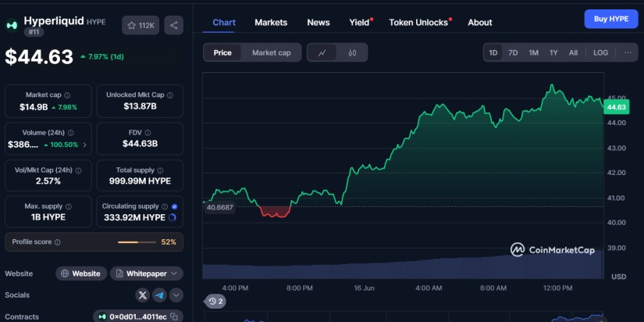Screen dimensions: 644x322
Task: Toggle chart to Market cap view
Action: click(271, 52)
